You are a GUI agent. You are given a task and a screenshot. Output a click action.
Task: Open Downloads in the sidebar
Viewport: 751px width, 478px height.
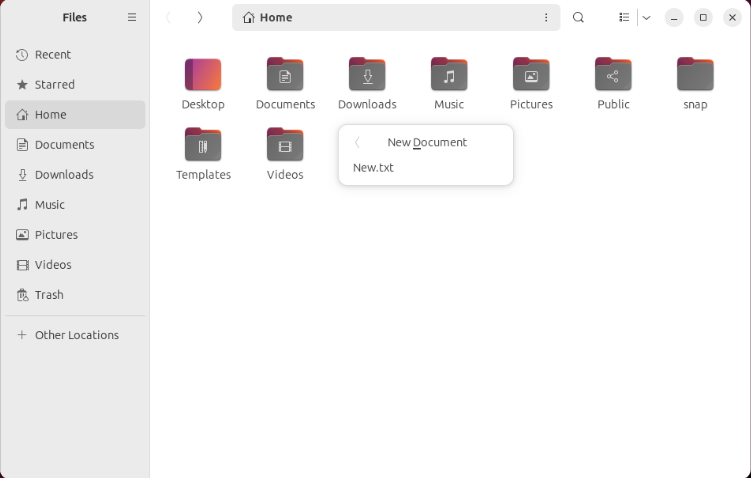tap(75, 175)
